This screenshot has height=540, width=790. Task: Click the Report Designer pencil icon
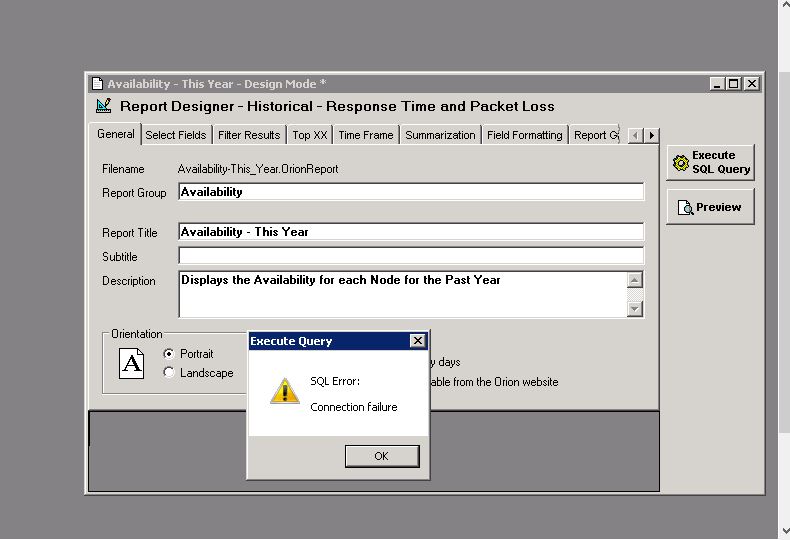coord(104,106)
